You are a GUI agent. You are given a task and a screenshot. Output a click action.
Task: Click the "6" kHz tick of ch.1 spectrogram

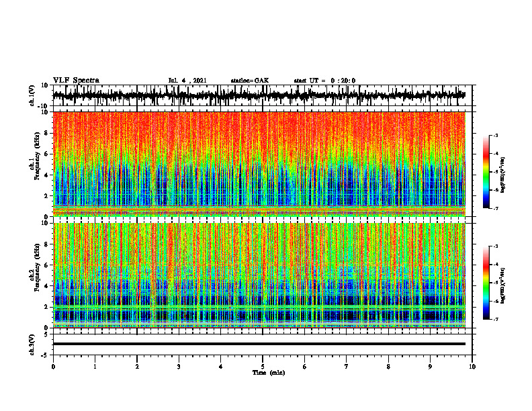click(46, 154)
